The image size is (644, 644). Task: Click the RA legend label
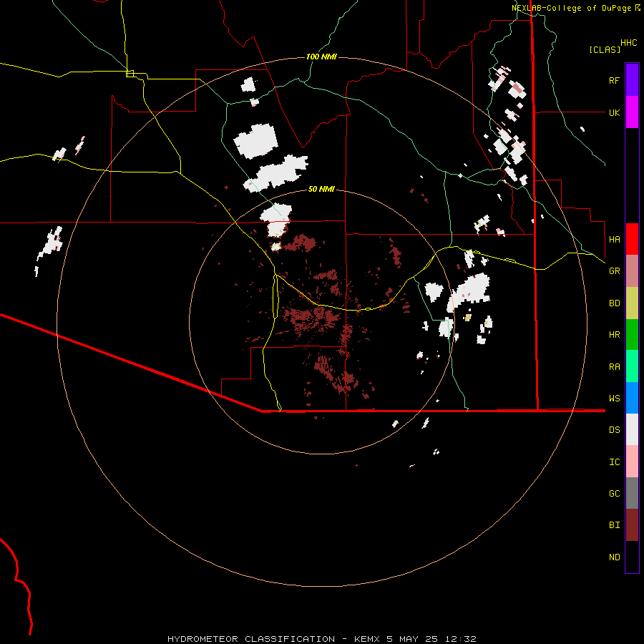[x=614, y=367]
